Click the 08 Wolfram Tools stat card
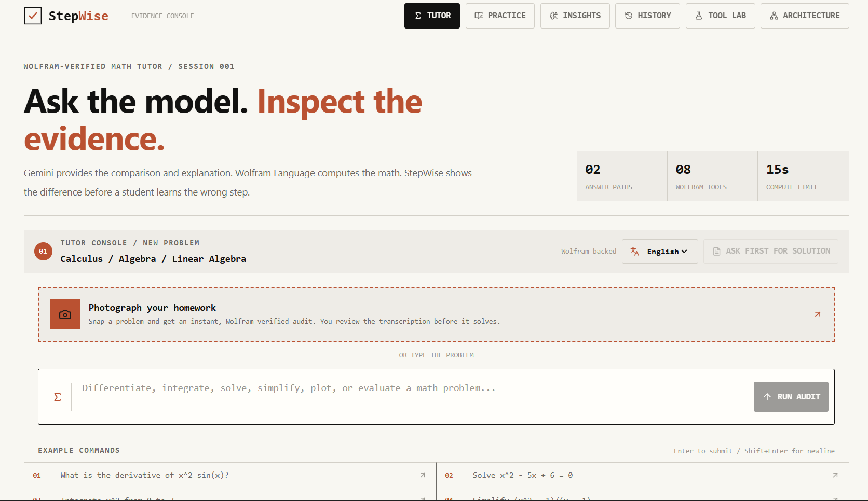The width and height of the screenshot is (868, 501). pyautogui.click(x=712, y=176)
